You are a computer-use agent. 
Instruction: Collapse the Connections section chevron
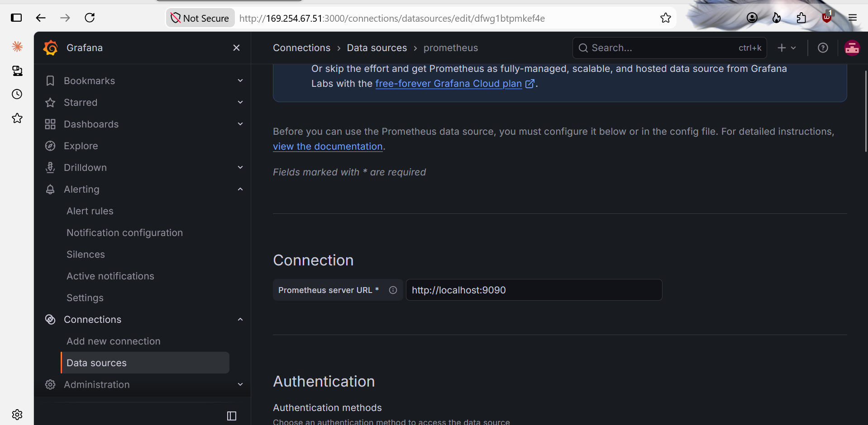click(x=240, y=319)
